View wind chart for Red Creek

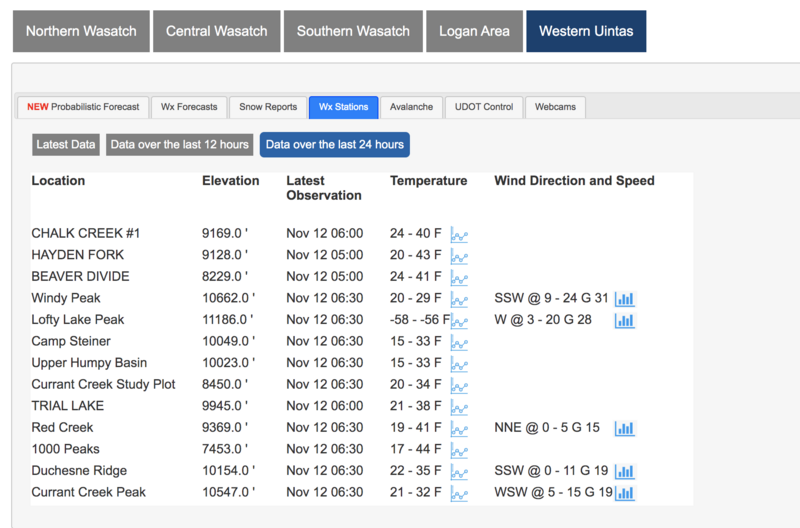[625, 429]
